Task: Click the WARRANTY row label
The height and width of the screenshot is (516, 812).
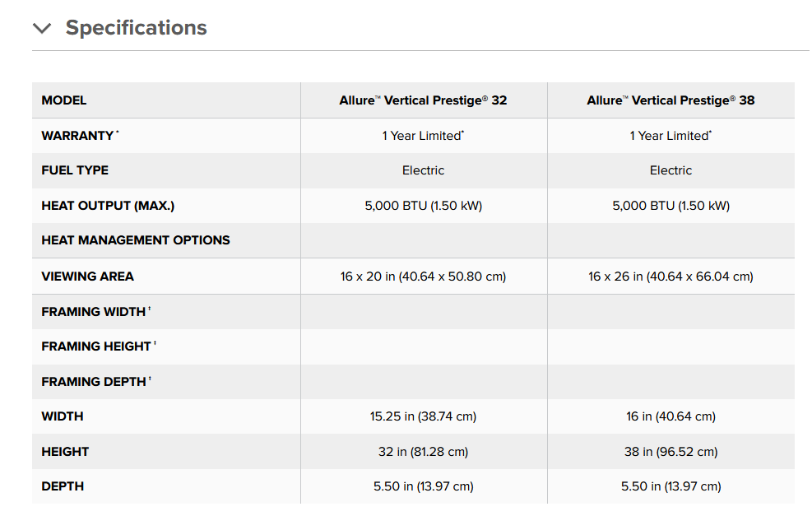Action: coord(77,136)
